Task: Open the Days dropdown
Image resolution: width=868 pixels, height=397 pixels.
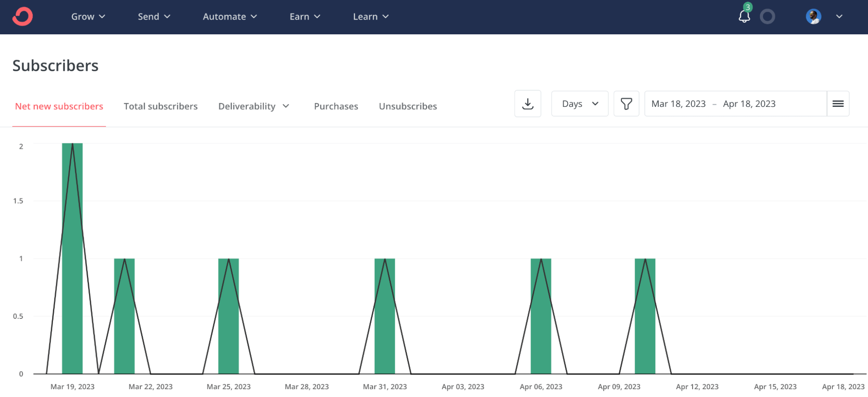Action: (579, 103)
